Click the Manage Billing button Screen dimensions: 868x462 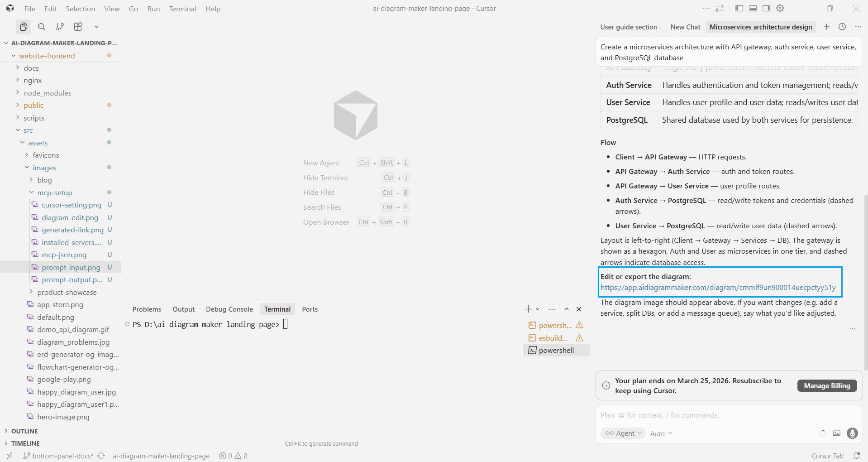[827, 385]
